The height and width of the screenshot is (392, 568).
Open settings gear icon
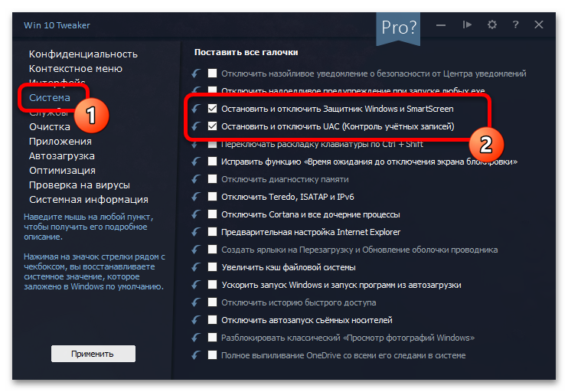[x=492, y=24]
